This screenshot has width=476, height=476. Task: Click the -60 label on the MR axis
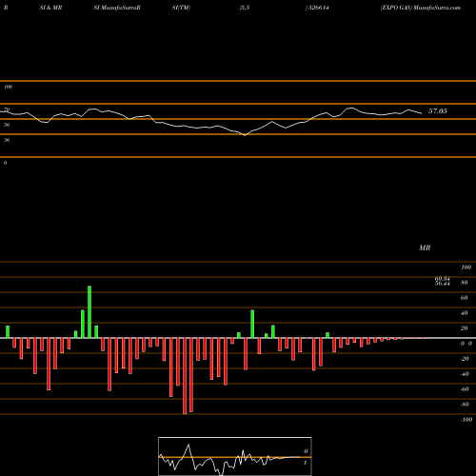[465, 389]
